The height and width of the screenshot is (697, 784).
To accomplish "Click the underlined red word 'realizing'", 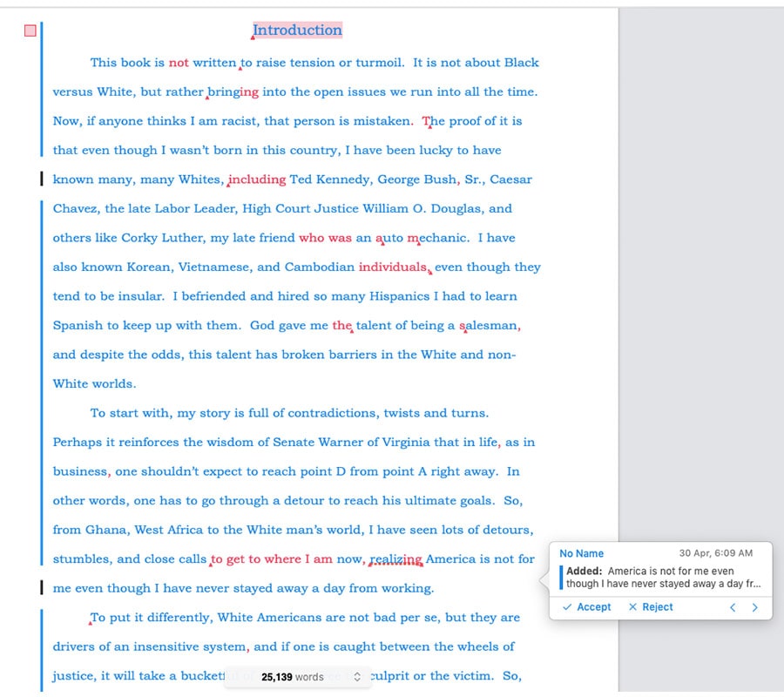I will pyautogui.click(x=396, y=559).
